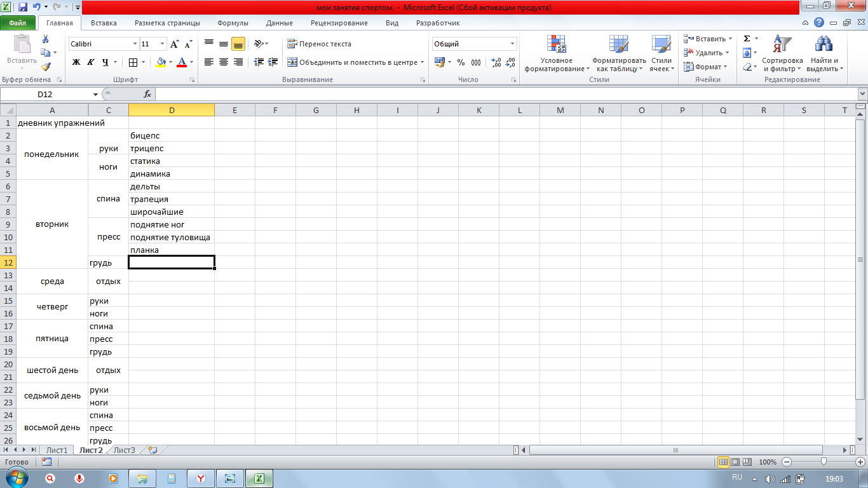Open Windows Explorer from taskbar

click(142, 478)
